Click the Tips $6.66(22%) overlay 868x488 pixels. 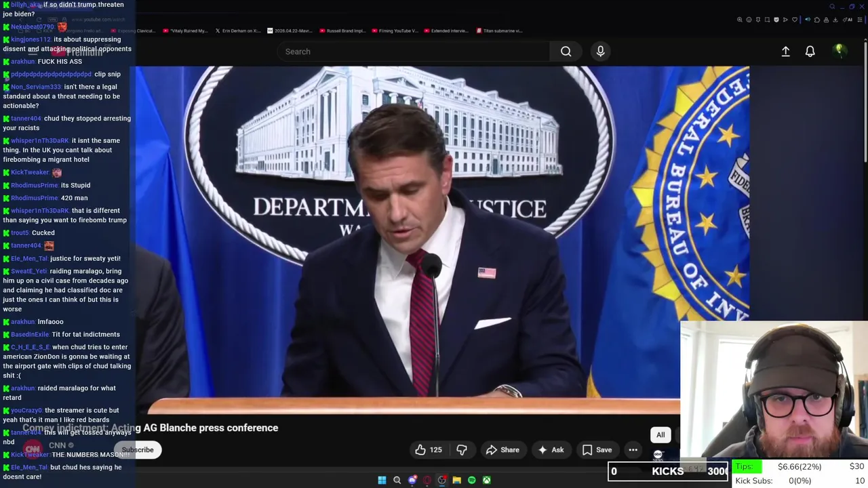[800, 466]
